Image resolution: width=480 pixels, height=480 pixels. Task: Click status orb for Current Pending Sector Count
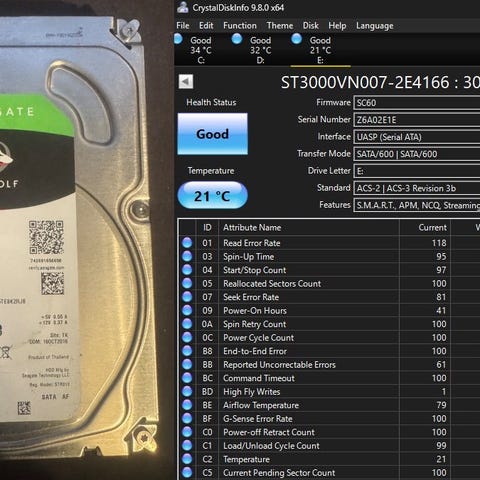(187, 472)
